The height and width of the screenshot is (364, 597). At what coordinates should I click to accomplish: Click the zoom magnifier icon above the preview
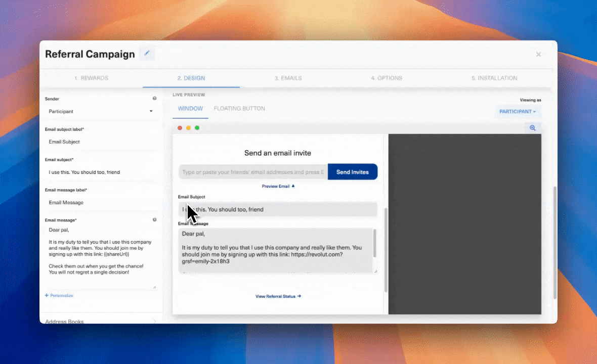point(532,128)
